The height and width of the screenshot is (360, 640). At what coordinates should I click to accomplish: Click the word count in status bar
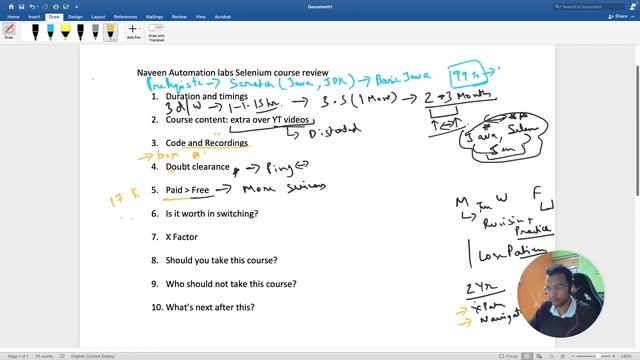coord(44,356)
